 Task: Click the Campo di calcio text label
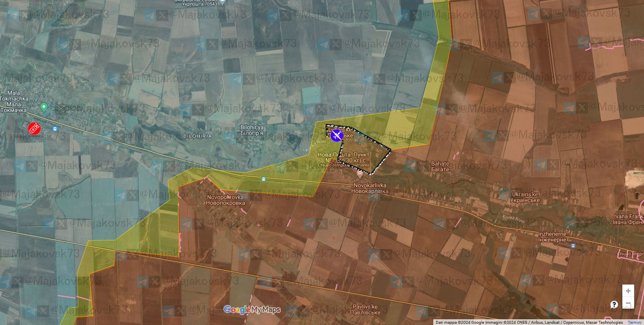[x=65, y=108]
